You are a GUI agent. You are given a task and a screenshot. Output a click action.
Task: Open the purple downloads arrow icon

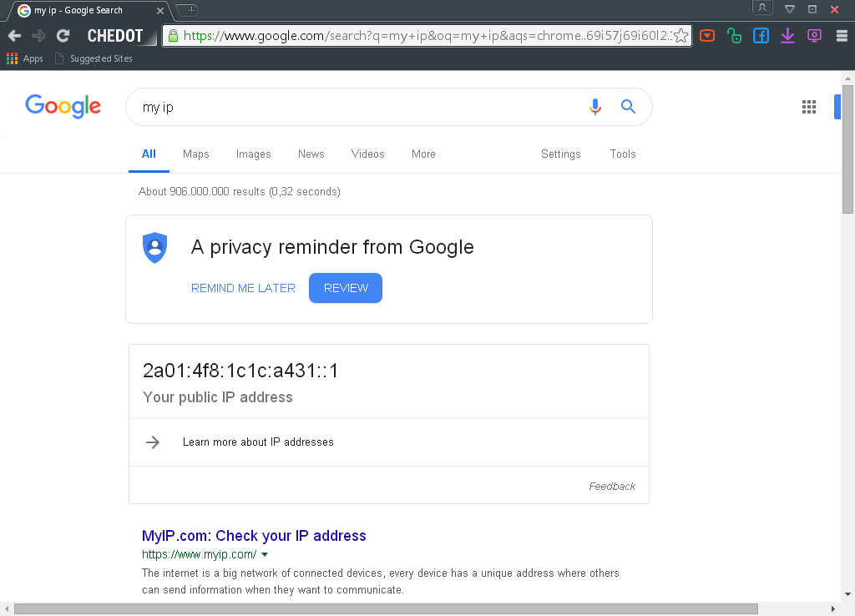point(787,36)
